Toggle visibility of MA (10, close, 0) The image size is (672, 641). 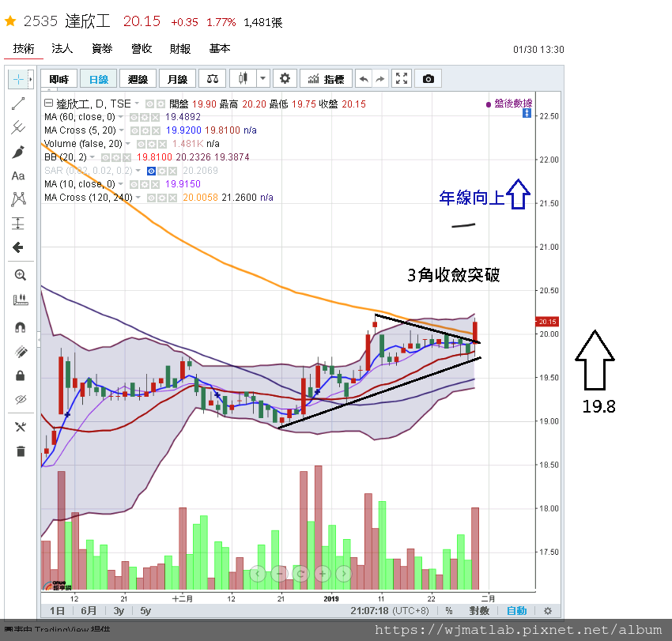pos(134,184)
